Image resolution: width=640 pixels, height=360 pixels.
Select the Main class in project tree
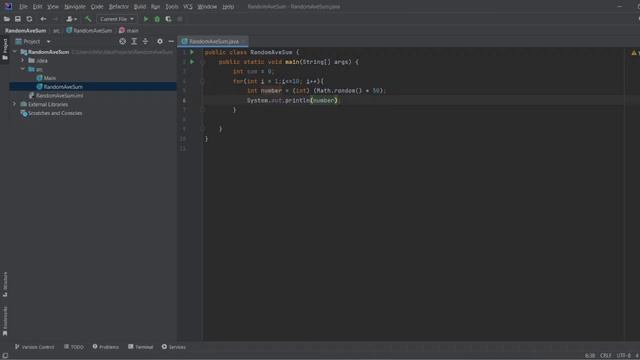click(46, 78)
